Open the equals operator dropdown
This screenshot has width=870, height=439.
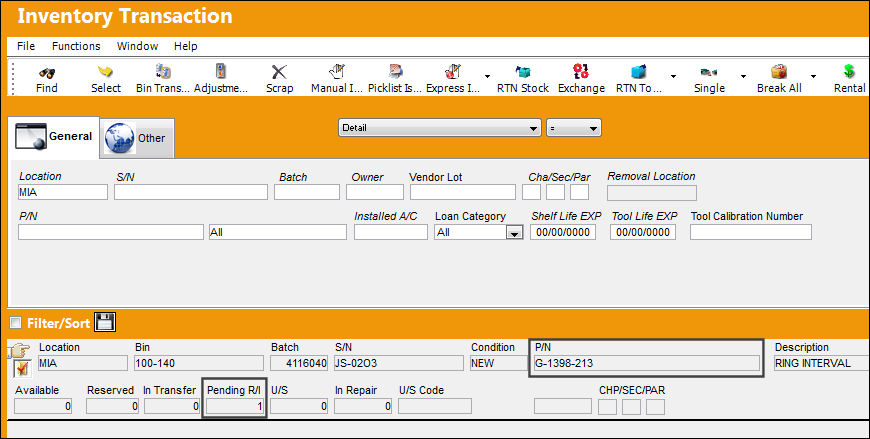574,128
